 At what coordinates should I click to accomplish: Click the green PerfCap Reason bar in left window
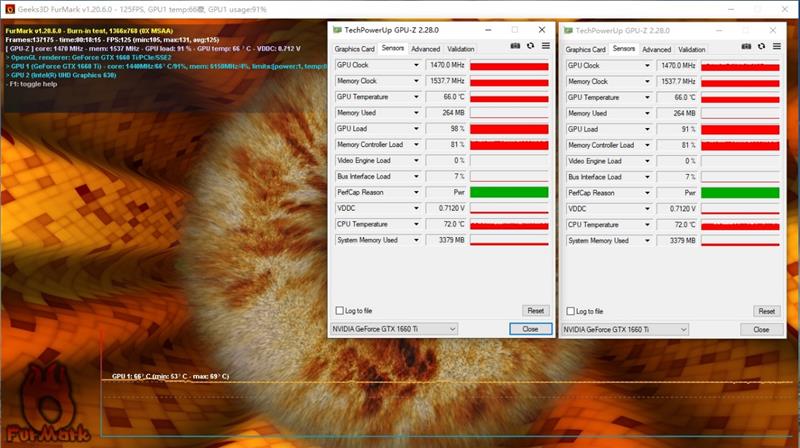tap(508, 193)
